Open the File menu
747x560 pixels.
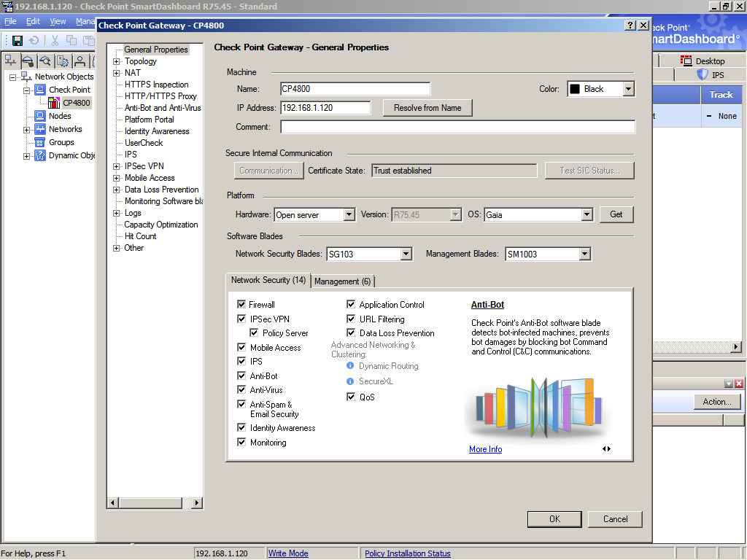10,21
